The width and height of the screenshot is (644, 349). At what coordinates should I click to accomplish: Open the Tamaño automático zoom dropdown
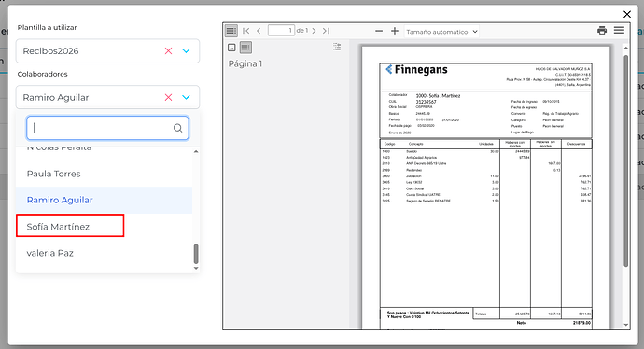tap(441, 31)
